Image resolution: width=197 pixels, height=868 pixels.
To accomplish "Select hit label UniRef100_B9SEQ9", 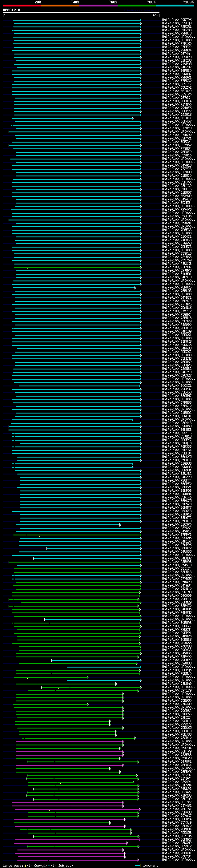I will (x=177, y=23).
